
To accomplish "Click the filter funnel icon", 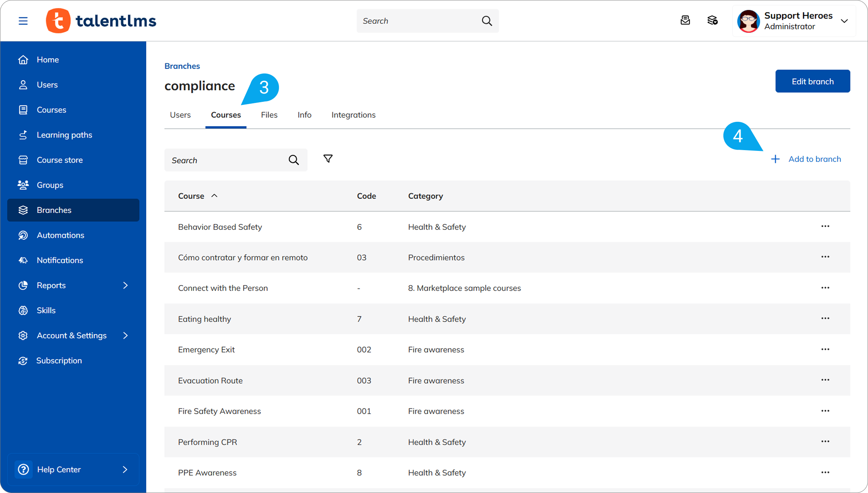I will (328, 159).
